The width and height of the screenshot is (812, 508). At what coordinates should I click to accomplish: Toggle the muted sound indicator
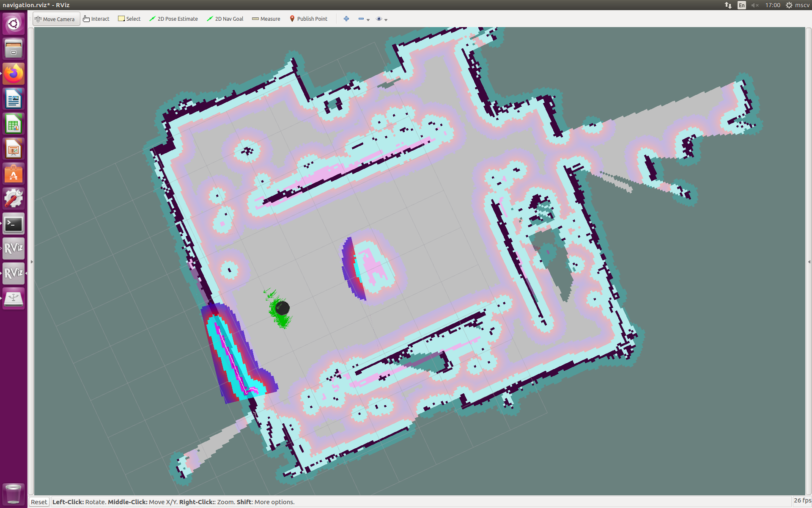point(755,5)
